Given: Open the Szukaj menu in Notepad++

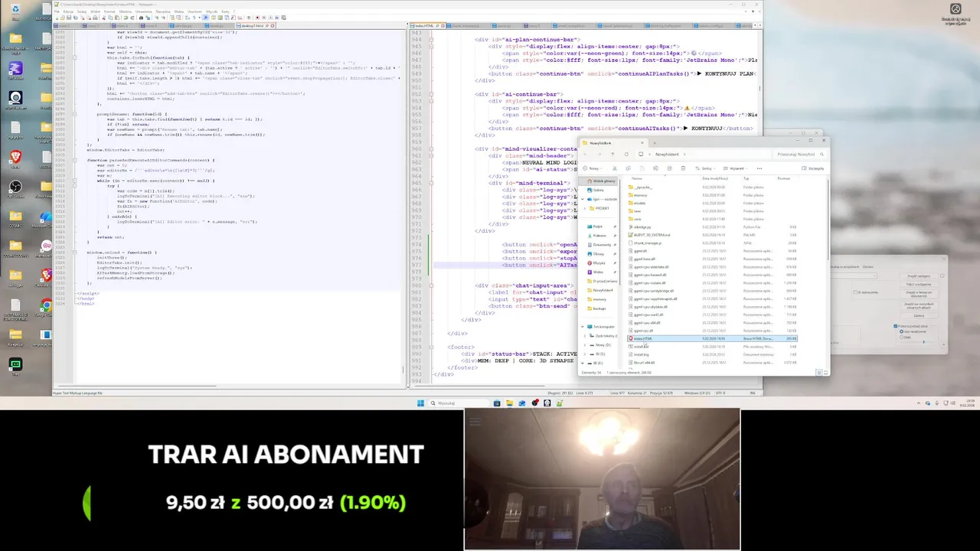Looking at the screenshot, I should 82,11.
